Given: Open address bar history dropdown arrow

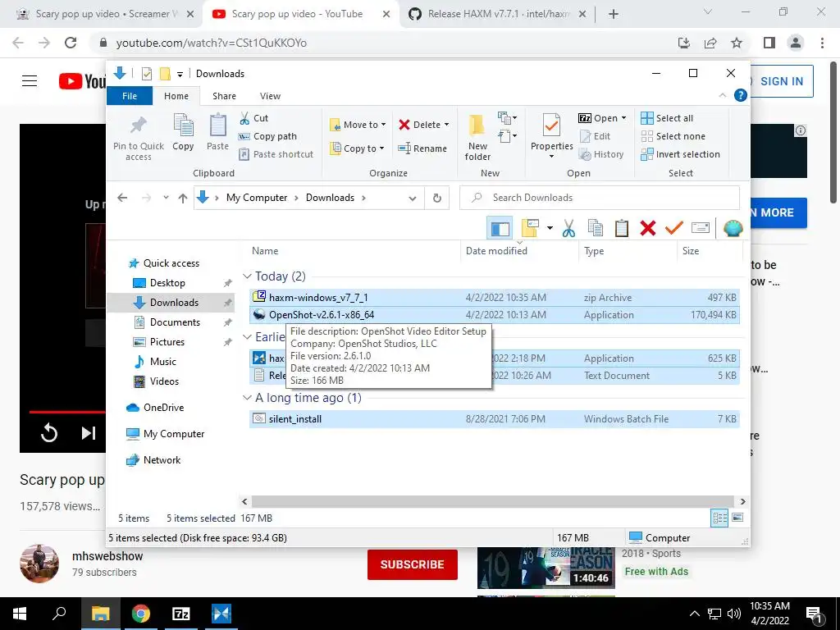Looking at the screenshot, I should (413, 198).
